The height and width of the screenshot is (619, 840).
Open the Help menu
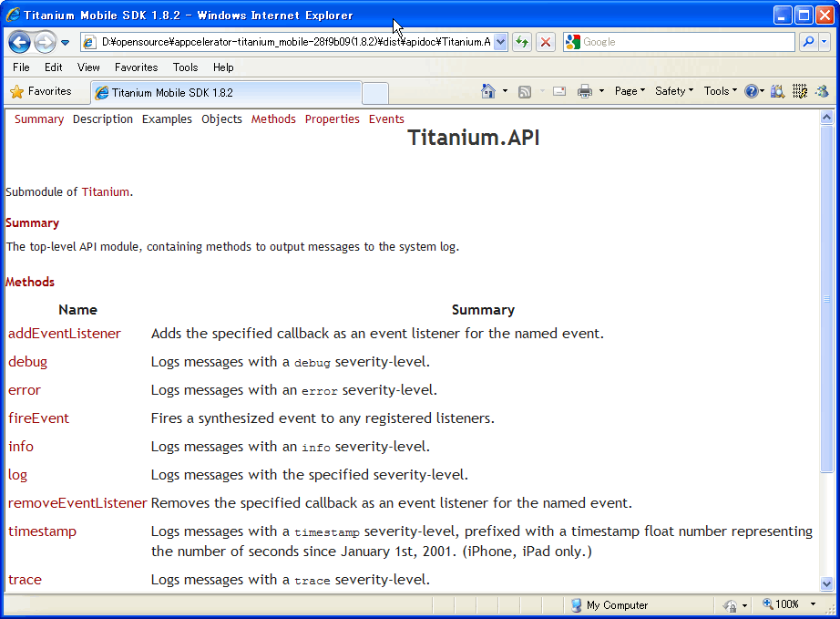[223, 67]
